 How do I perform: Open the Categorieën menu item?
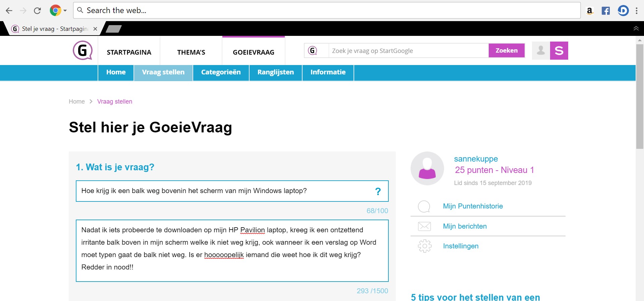click(221, 72)
